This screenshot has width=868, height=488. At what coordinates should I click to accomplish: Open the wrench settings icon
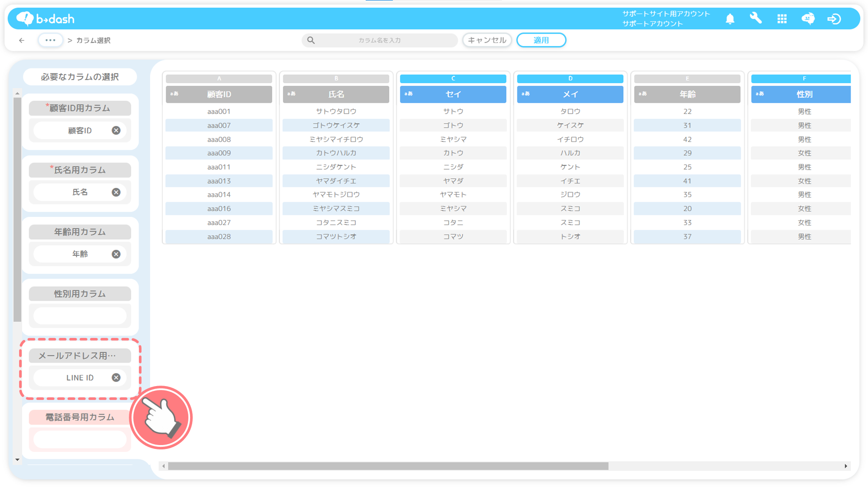(x=756, y=18)
